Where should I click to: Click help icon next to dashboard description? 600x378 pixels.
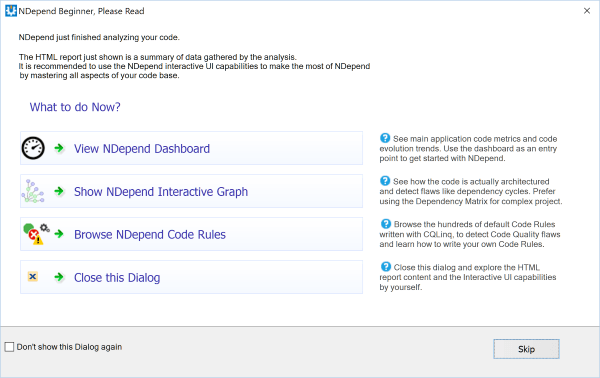coord(385,138)
